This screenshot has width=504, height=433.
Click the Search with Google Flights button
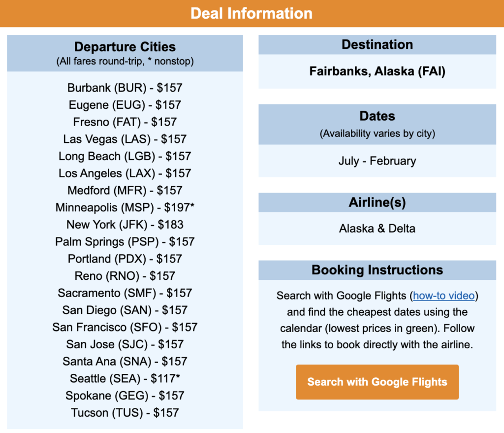[x=377, y=382]
